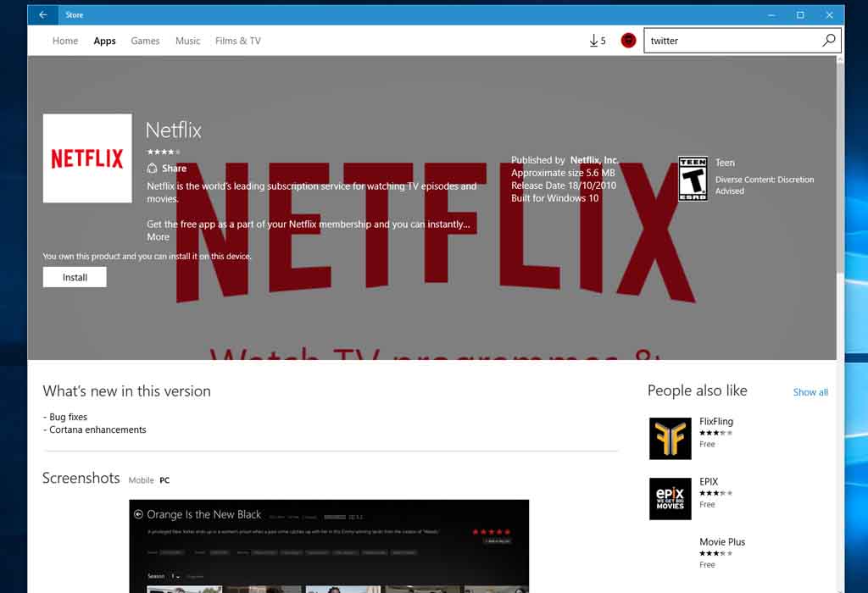Expand description with More link
Image resolution: width=868 pixels, height=593 pixels.
158,237
